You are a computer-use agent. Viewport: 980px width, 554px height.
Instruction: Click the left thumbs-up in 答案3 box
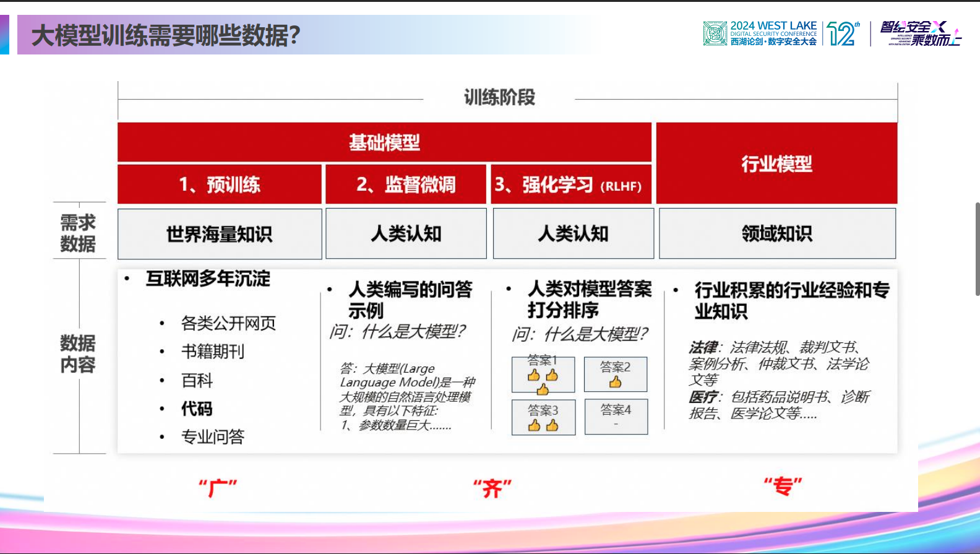[x=534, y=425]
